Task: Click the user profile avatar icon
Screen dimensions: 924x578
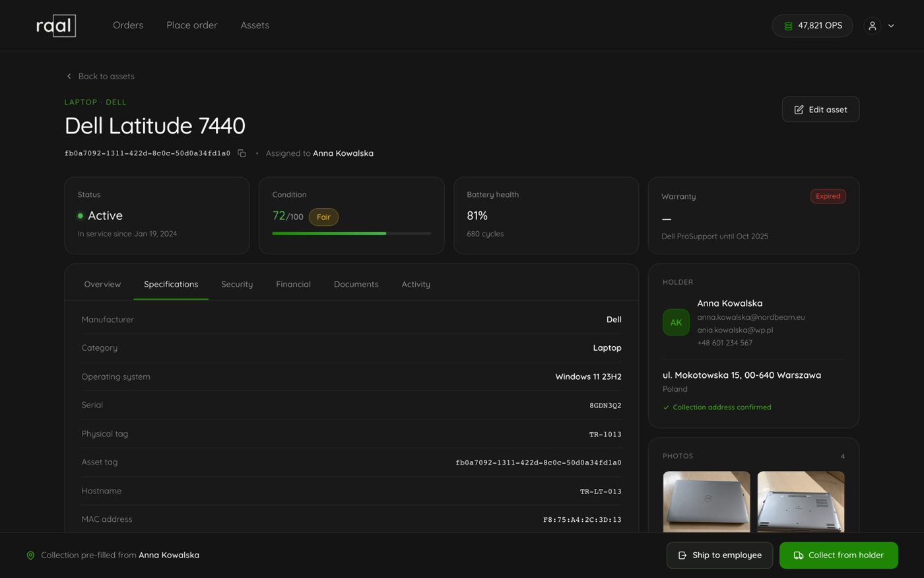Action: (873, 26)
